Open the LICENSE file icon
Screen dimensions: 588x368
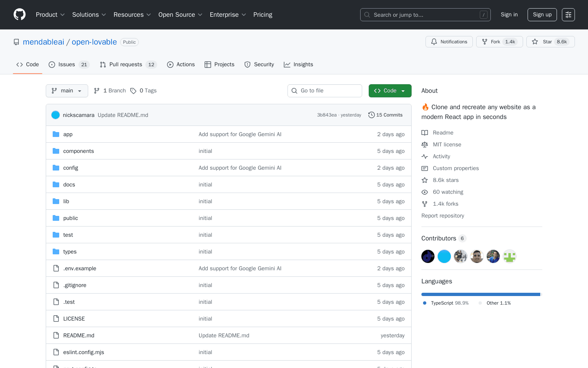[56, 319]
